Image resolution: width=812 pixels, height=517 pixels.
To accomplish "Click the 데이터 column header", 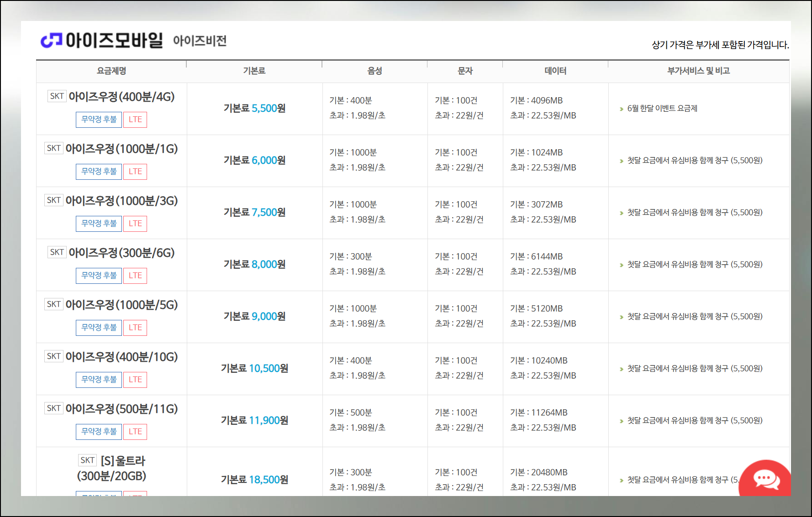I will pos(555,71).
